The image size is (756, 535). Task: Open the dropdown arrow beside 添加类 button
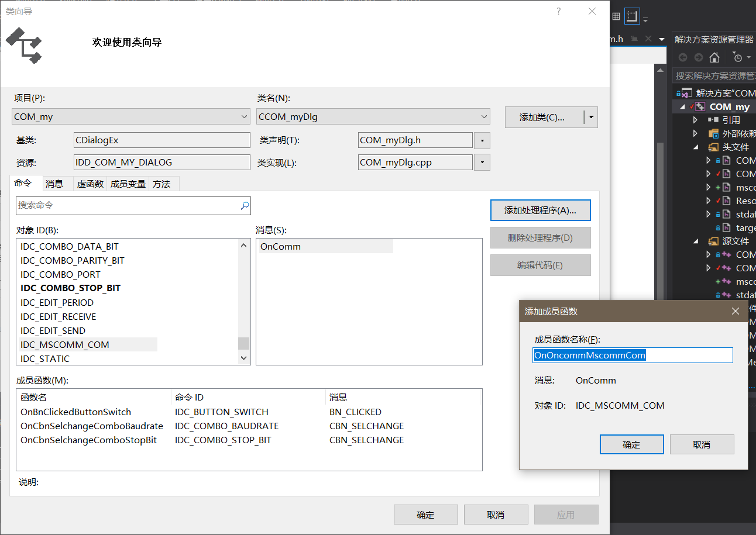click(x=591, y=117)
